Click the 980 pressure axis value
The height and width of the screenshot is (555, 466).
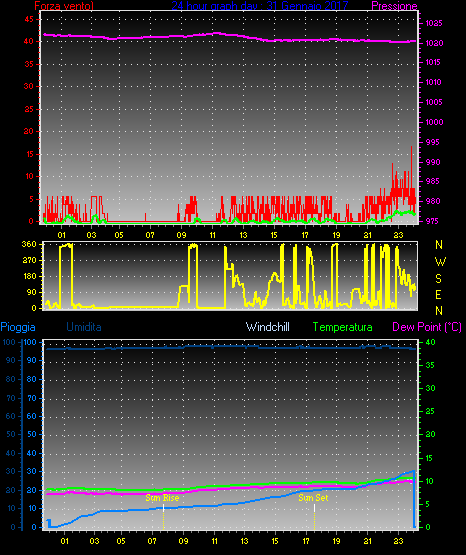tap(433, 201)
